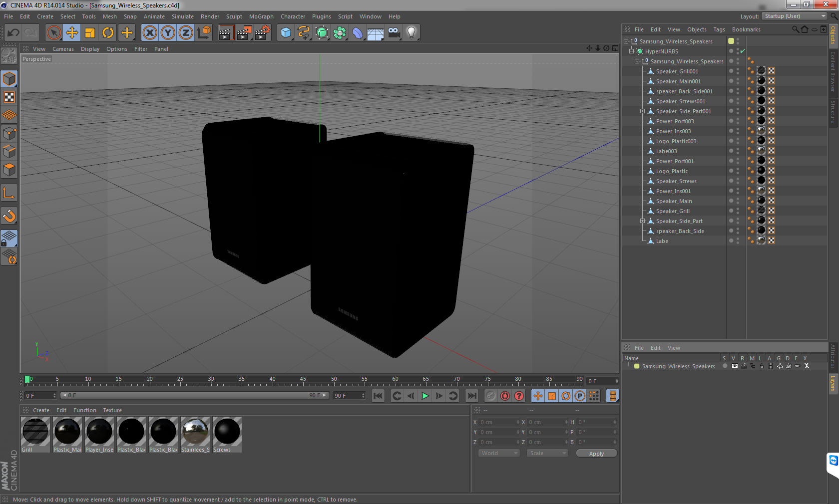Image resolution: width=839 pixels, height=504 pixels.
Task: Click the timeline preview range slider
Action: 194,395
